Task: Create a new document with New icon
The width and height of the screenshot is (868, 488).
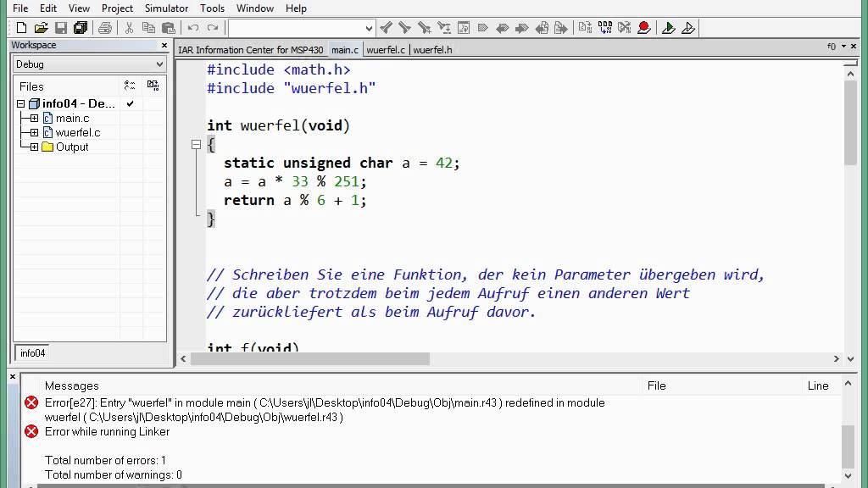Action: (21, 28)
